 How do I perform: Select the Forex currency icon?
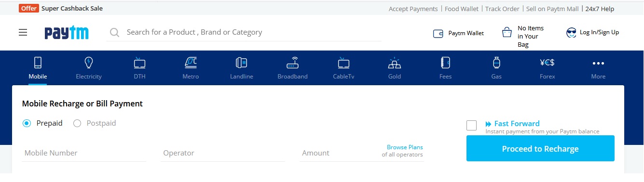coord(548,62)
